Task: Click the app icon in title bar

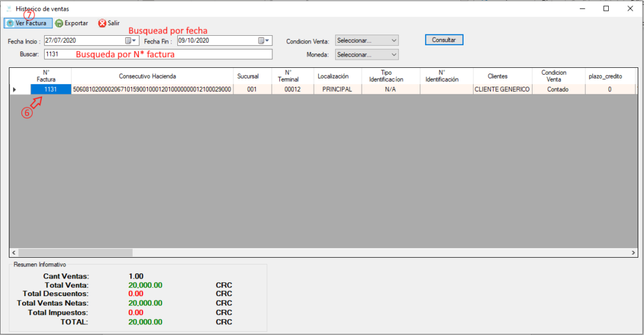Action: (8, 9)
